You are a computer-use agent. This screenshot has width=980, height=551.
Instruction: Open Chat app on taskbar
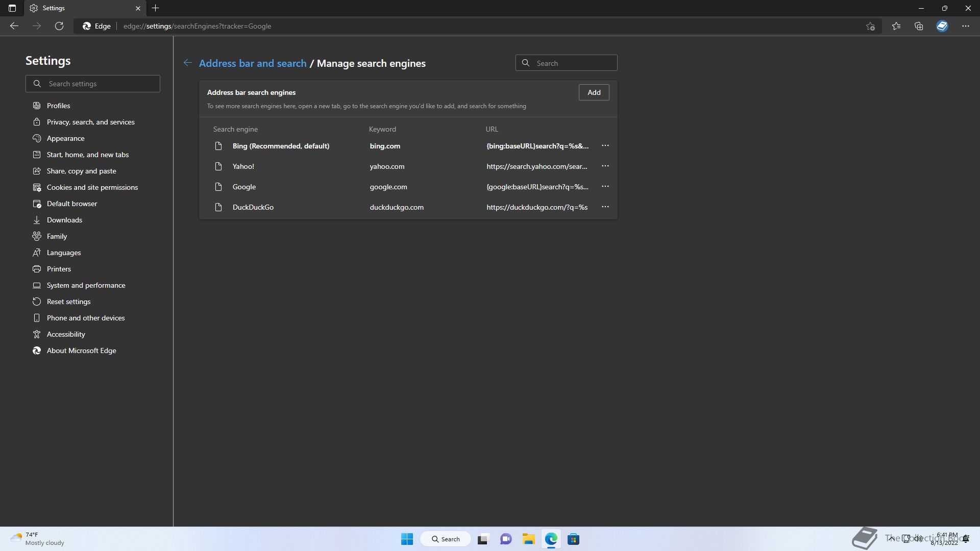(506, 539)
